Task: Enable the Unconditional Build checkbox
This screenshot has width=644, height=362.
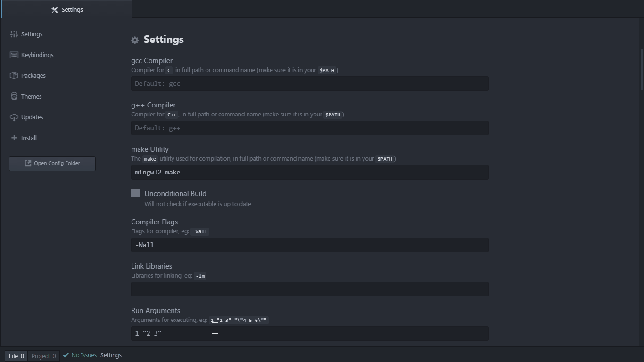Action: (x=136, y=193)
